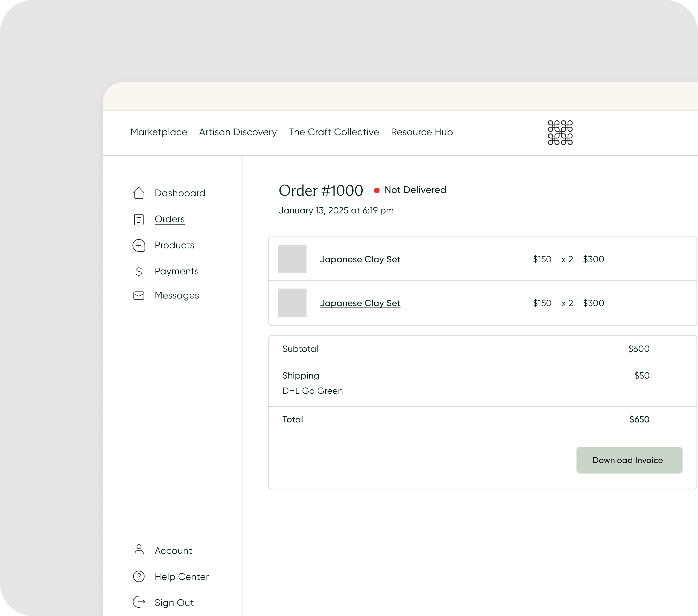Open Marketplace in top navigation

[159, 132]
